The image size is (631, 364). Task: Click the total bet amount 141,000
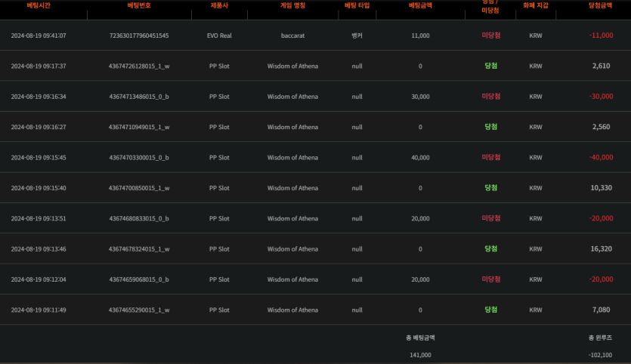(x=420, y=354)
